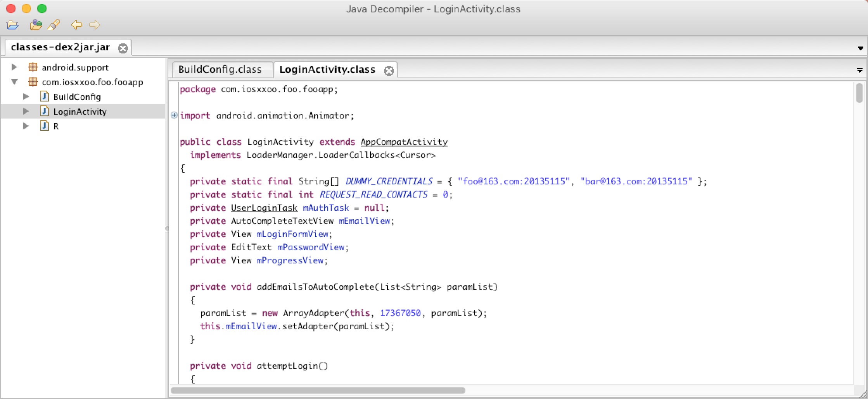Select LoginActivity in the package tree
868x399 pixels.
pyautogui.click(x=80, y=112)
